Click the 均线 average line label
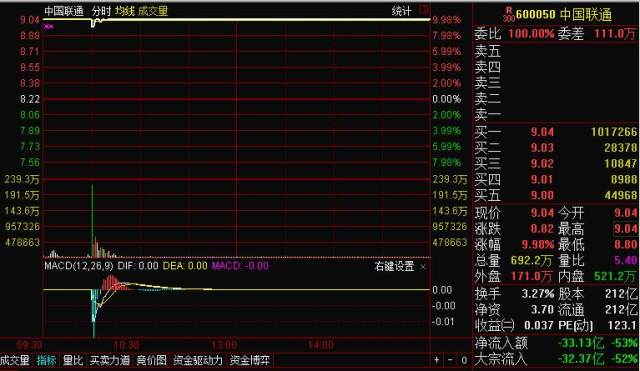The image size is (640, 371). click(x=124, y=11)
